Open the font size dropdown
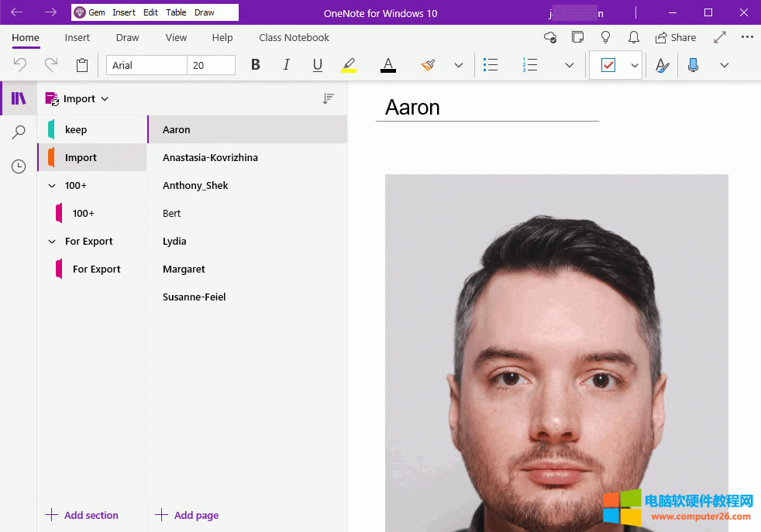 click(211, 65)
